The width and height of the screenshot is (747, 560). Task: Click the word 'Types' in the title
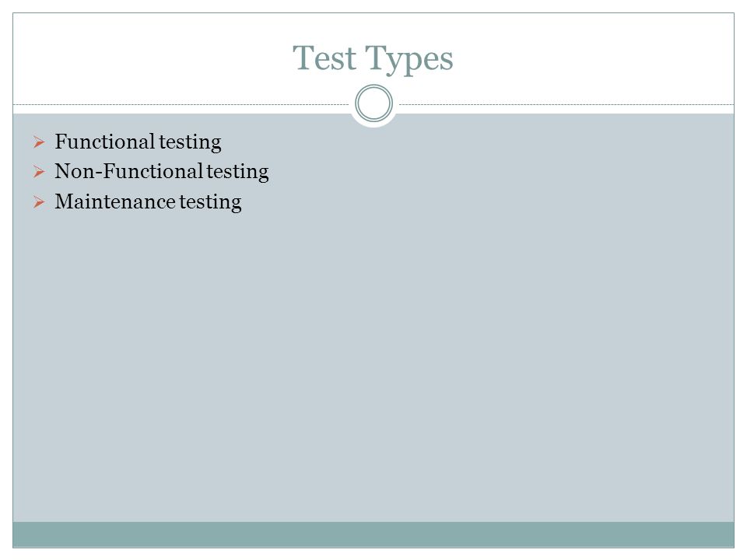point(409,59)
